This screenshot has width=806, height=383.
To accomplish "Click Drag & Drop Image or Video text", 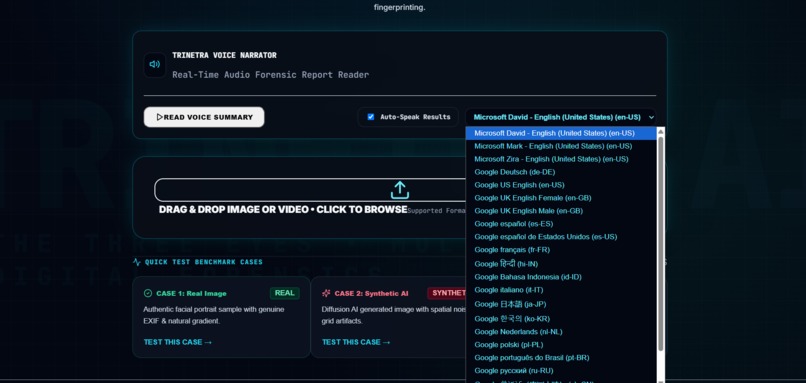I will coord(283,210).
